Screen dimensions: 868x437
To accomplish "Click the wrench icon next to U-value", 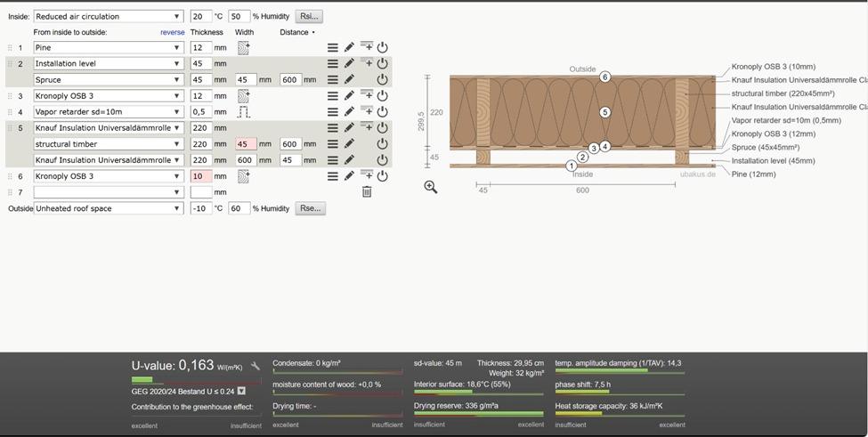I will [256, 366].
